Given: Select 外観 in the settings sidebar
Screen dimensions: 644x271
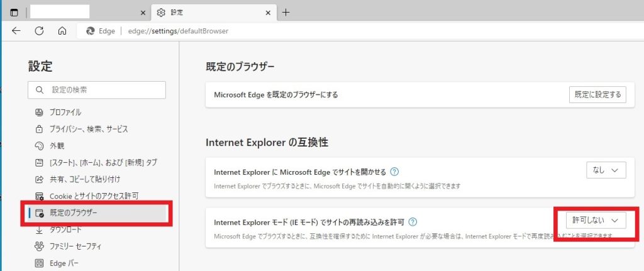Looking at the screenshot, I should [x=57, y=146].
